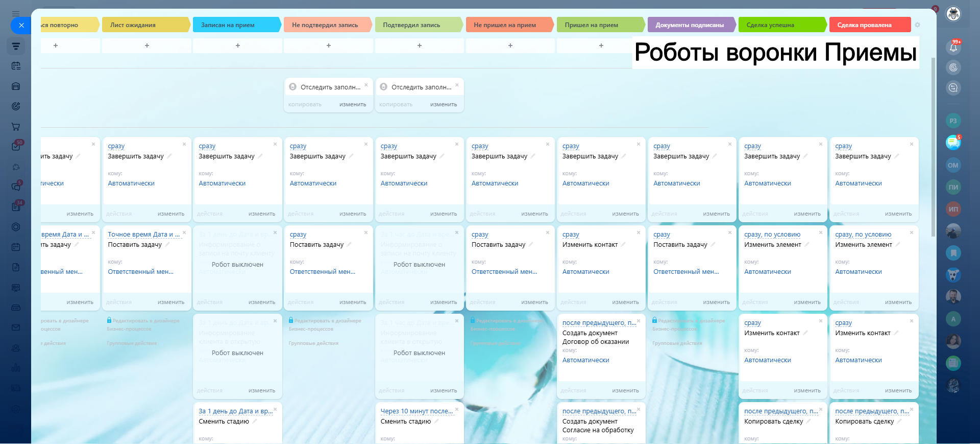Delete Изменить контакт robot under Пришел на прием
Viewport: 980px width, 444px height.
click(639, 232)
